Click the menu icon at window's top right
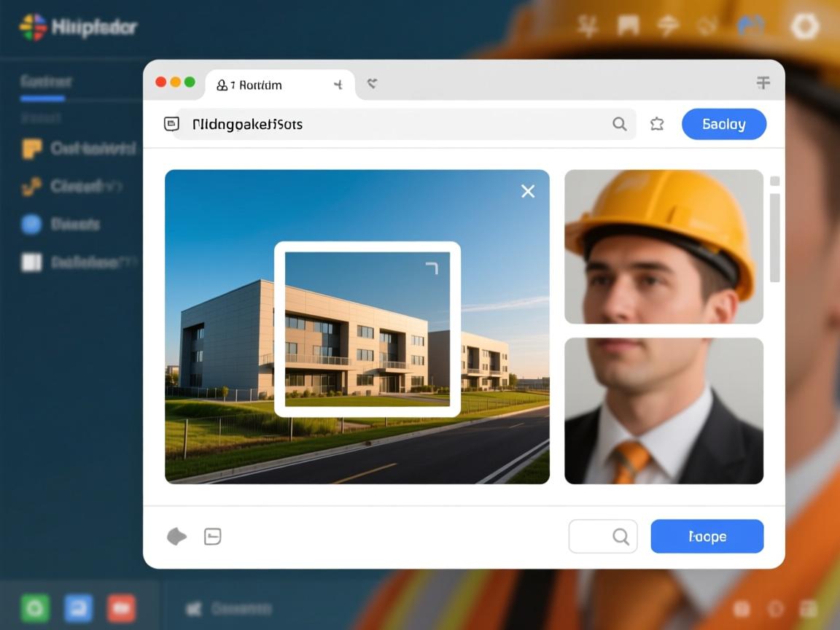840x630 pixels. pyautogui.click(x=763, y=83)
